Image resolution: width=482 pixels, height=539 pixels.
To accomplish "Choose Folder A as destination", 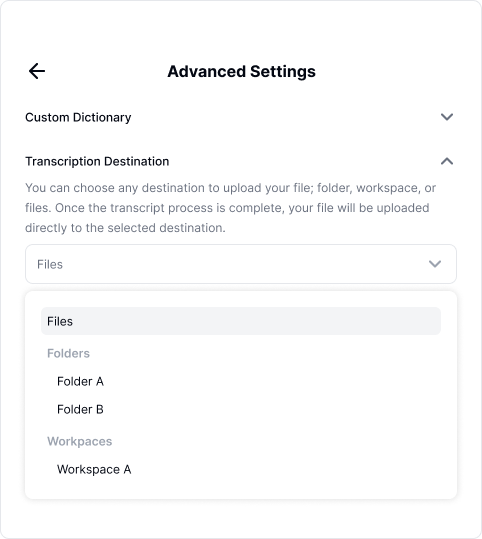I will point(80,381).
